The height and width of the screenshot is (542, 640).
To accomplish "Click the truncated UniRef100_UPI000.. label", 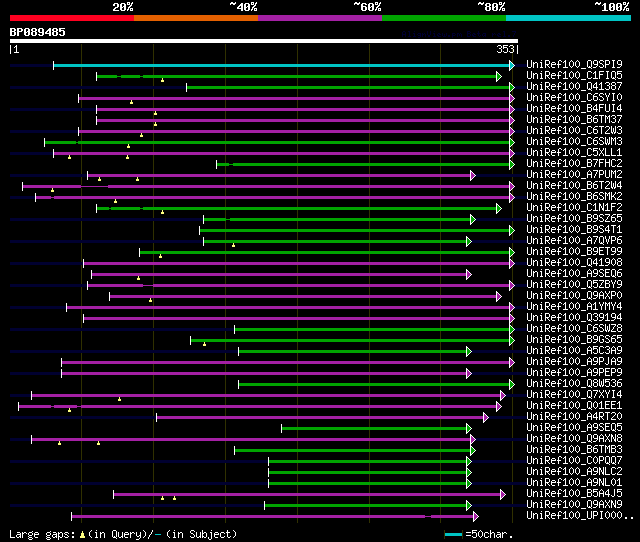I will point(580,516).
